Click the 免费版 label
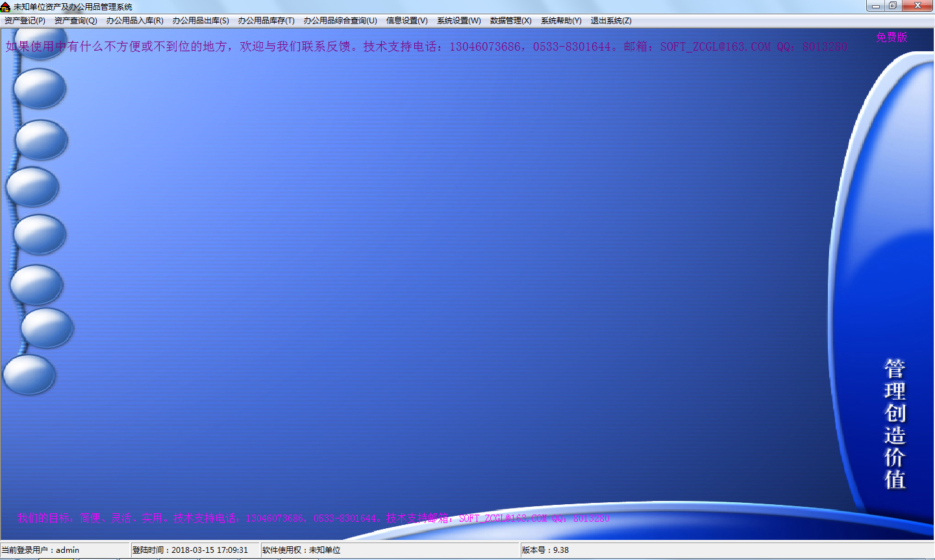The width and height of the screenshot is (935, 560). pos(891,38)
